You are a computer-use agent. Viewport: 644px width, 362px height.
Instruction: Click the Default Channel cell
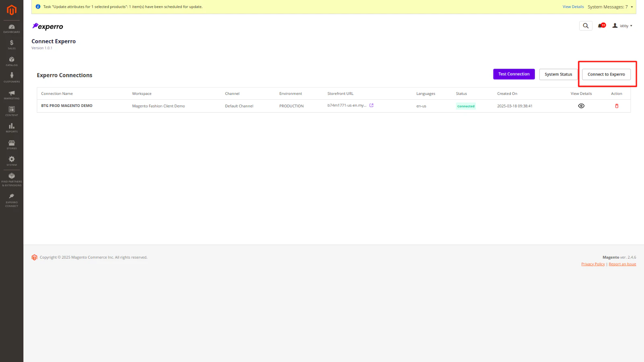[239, 106]
